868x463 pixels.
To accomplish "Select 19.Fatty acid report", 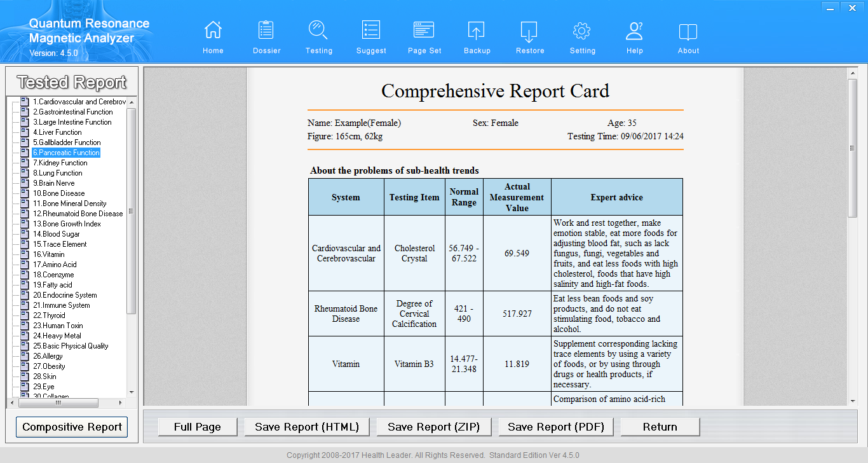I will point(53,285).
